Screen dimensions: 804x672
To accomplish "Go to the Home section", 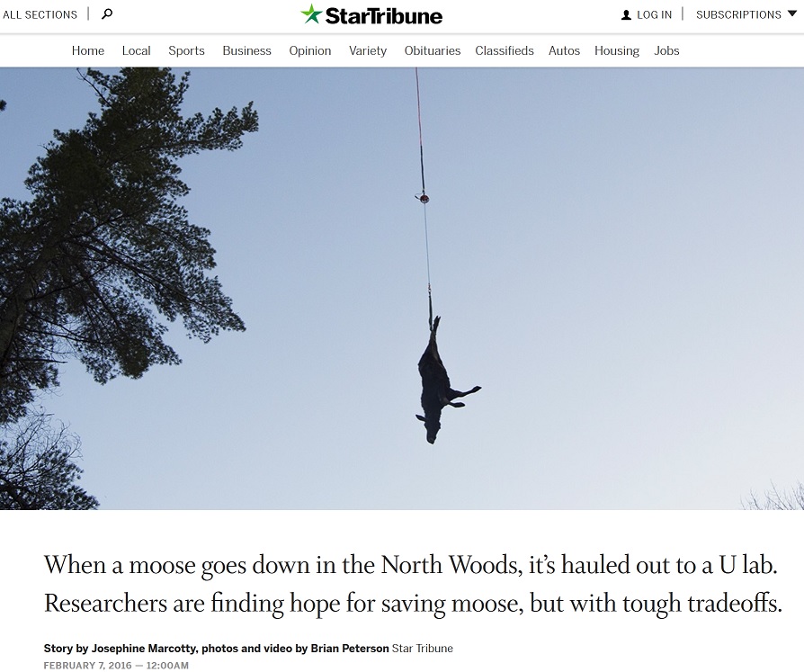I will click(x=87, y=50).
